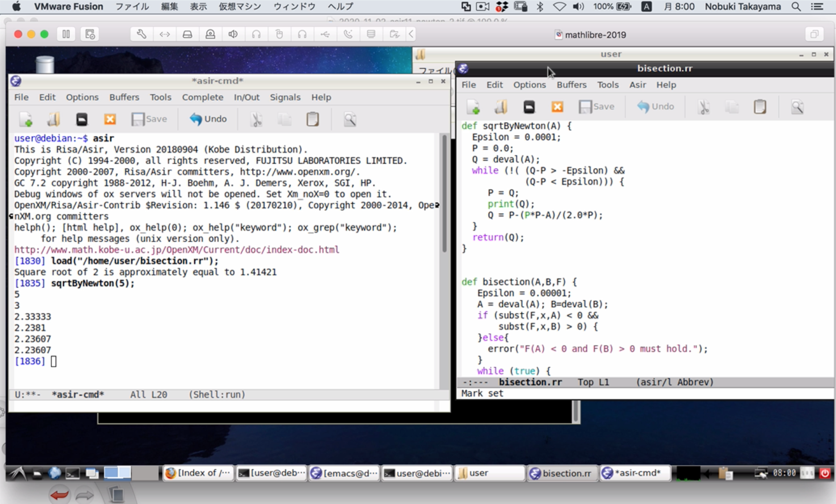Click New File icon in bisection.rr toolbar

coord(473,107)
